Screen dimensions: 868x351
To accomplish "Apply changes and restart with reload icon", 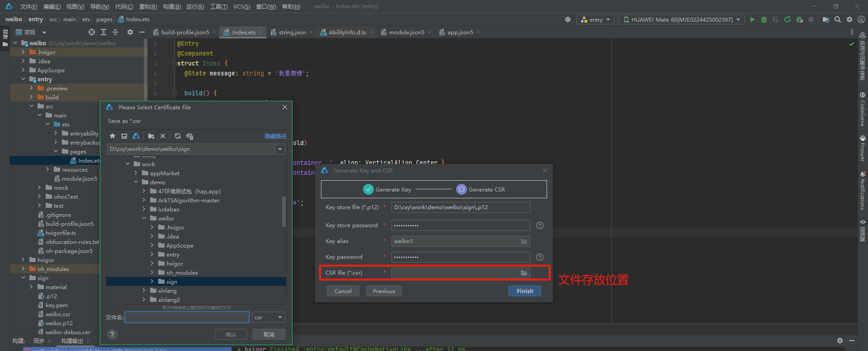I will 788,19.
